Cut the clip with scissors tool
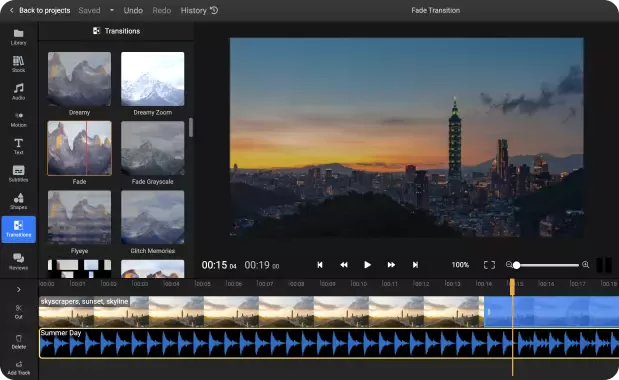The image size is (619, 380). tap(19, 312)
